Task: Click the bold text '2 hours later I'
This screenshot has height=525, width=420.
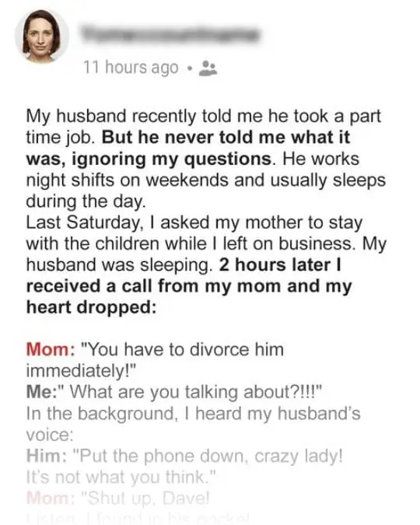Action: (x=280, y=265)
